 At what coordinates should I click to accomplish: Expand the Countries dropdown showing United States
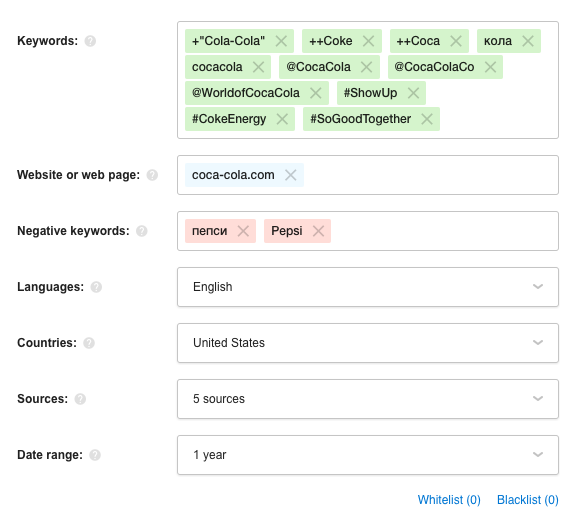(x=368, y=343)
